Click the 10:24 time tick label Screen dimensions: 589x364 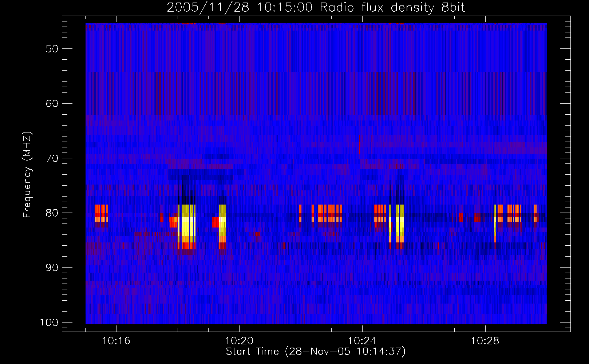(362, 341)
